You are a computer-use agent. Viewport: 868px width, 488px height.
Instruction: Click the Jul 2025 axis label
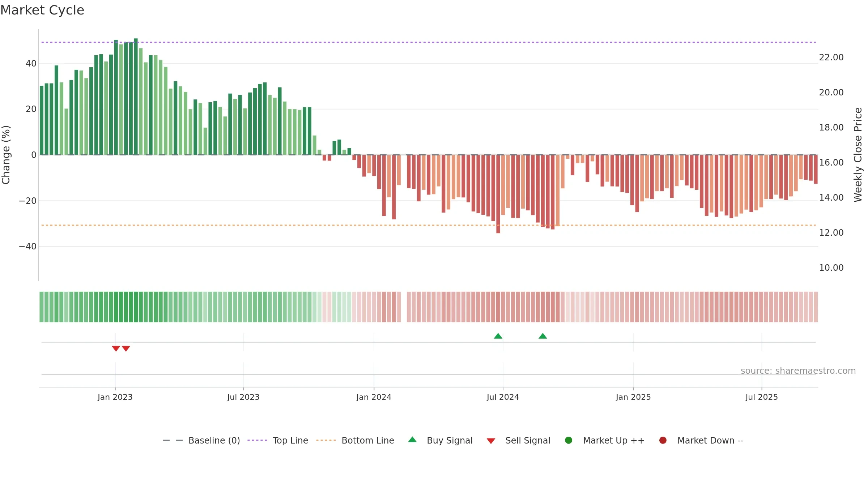coord(762,397)
